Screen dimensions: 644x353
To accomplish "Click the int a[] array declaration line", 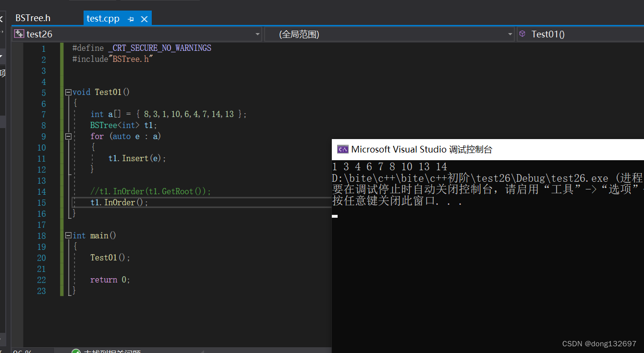I will 169,114.
